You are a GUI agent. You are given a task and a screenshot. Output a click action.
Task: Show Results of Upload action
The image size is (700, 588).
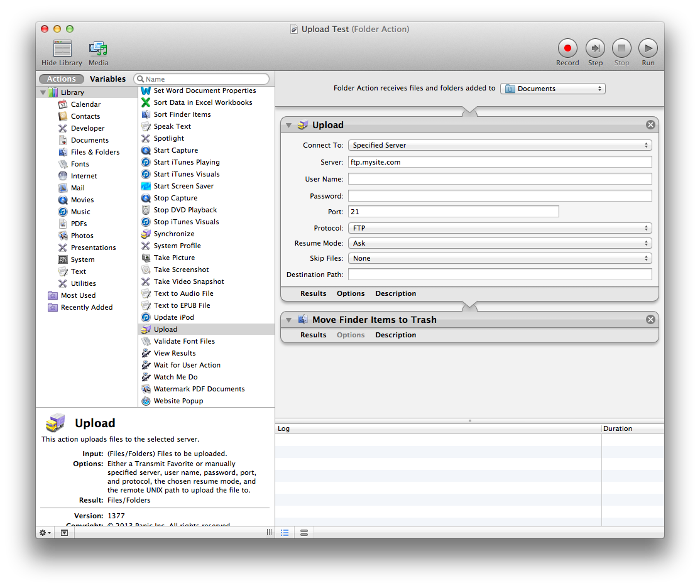point(313,294)
